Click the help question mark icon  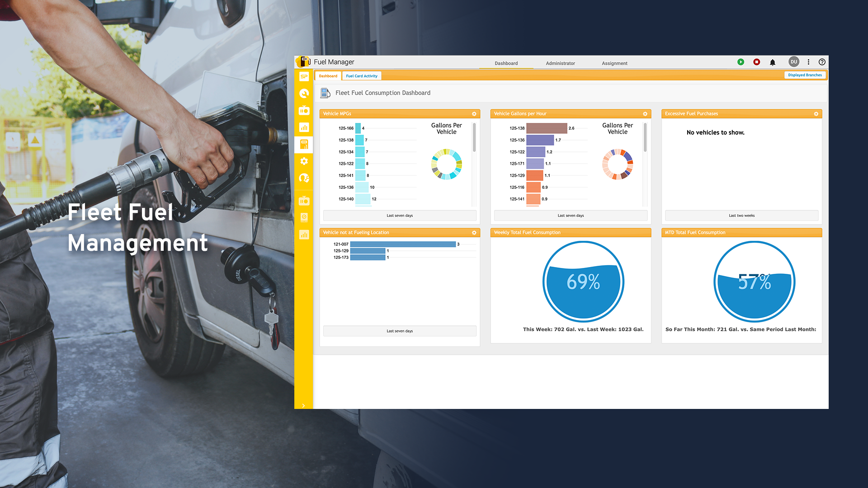pyautogui.click(x=822, y=62)
